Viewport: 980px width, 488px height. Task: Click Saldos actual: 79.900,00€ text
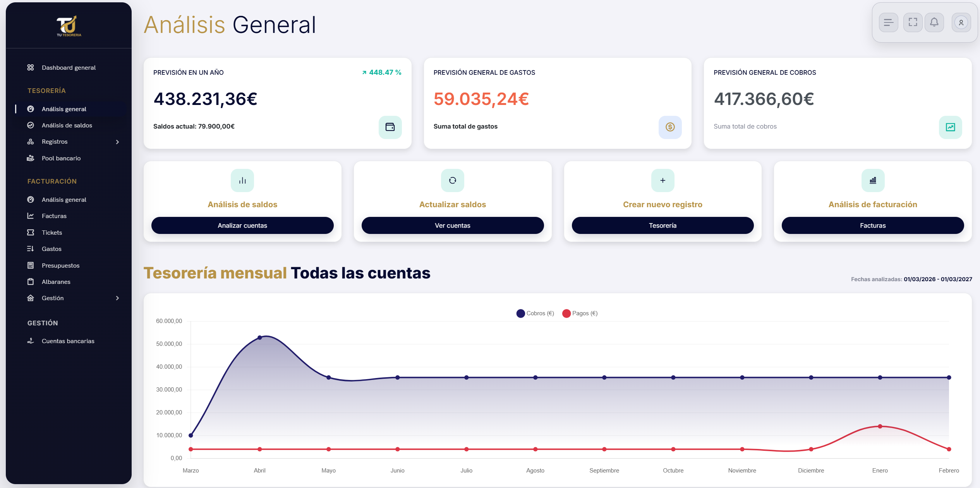coord(194,126)
